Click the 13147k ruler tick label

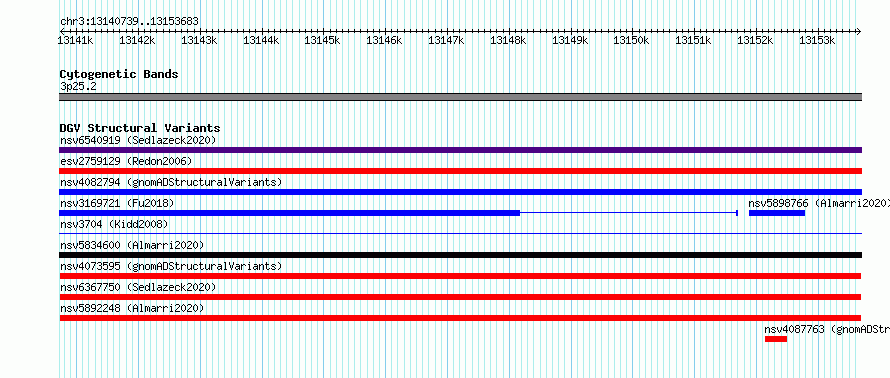pos(446,40)
